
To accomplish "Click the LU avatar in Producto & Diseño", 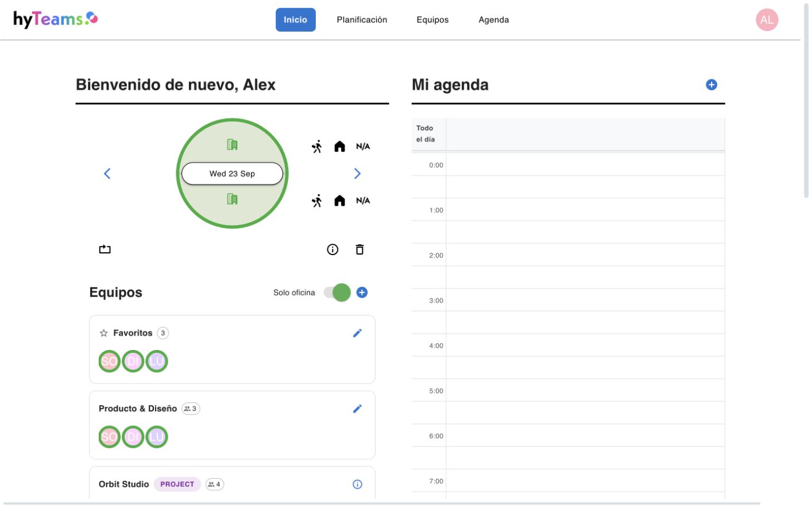I will 156,437.
